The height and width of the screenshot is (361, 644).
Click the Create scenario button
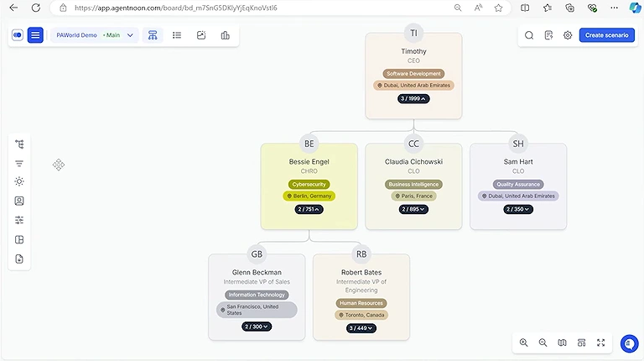[x=606, y=35]
